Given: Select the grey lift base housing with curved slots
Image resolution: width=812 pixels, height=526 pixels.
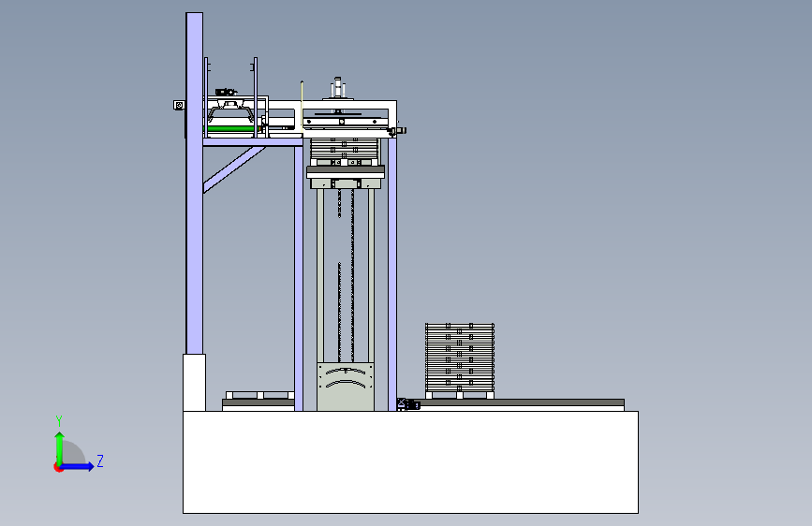Looking at the screenshot, I should [346, 387].
